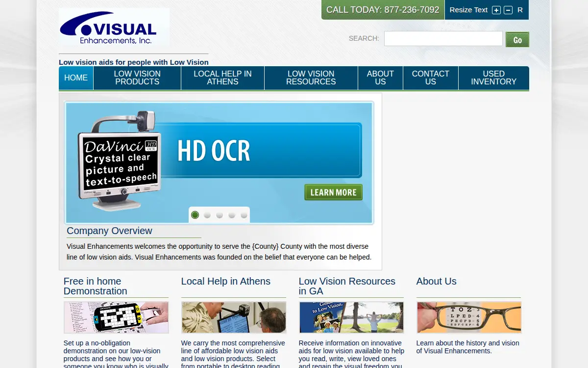Open Low Vision Resources menu
588x368 pixels.
(x=311, y=78)
